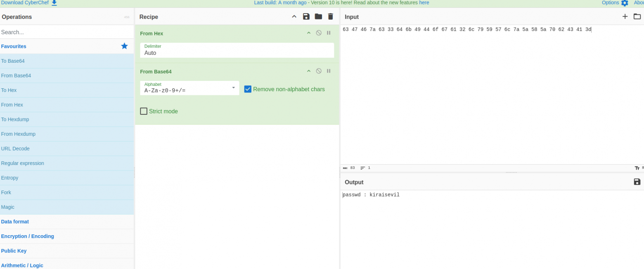Add new input tab with plus icon
The height and width of the screenshot is (269, 644).
pyautogui.click(x=625, y=17)
